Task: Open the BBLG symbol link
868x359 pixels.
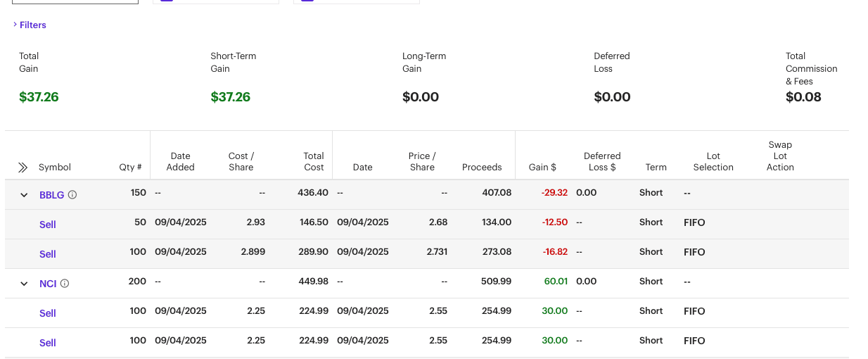Action: point(52,195)
